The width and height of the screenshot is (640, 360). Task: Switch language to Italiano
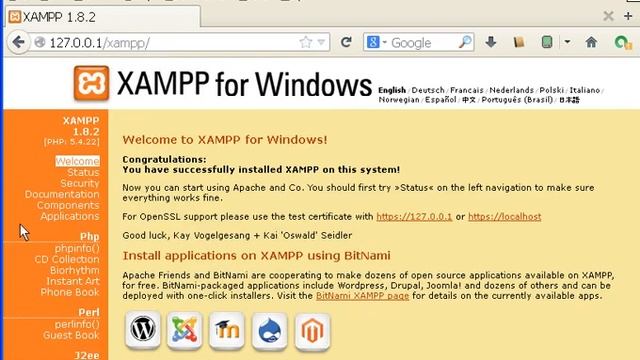pos(584,90)
